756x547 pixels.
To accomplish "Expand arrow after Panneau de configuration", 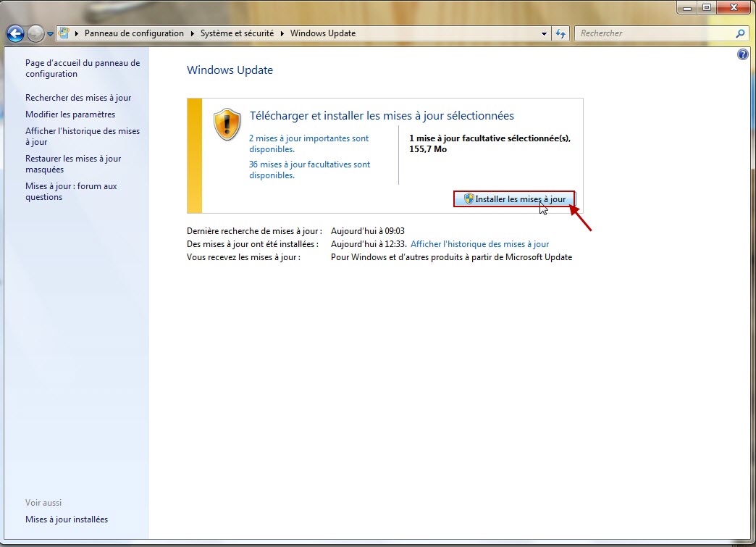I will [x=192, y=33].
